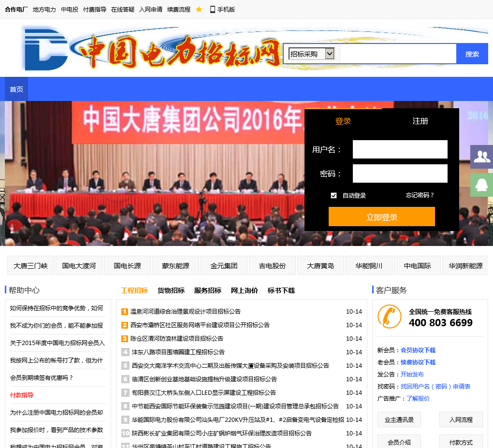Viewport: 493px width, 448px height.
Task: Click the 华能铜川 company button
Action: pos(369,266)
